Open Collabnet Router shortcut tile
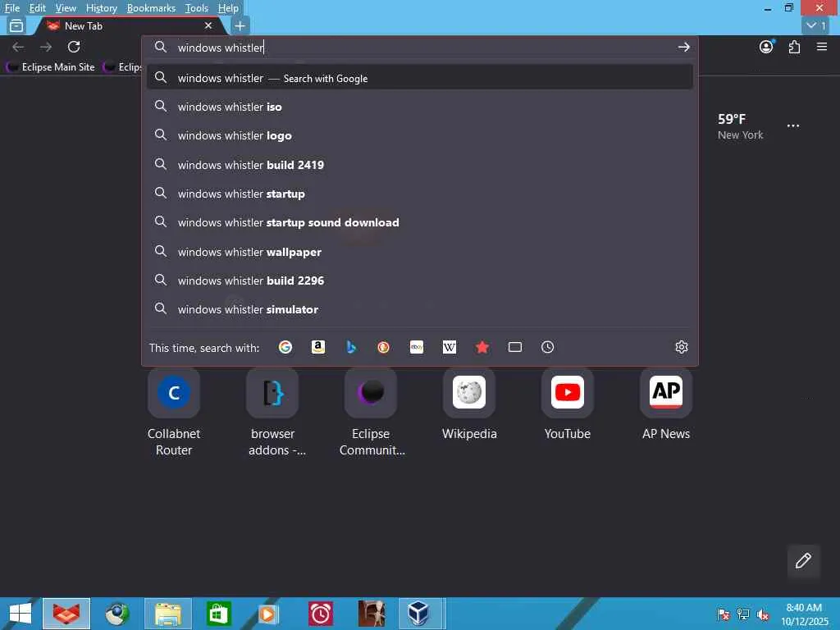The image size is (840, 630). pyautogui.click(x=174, y=413)
